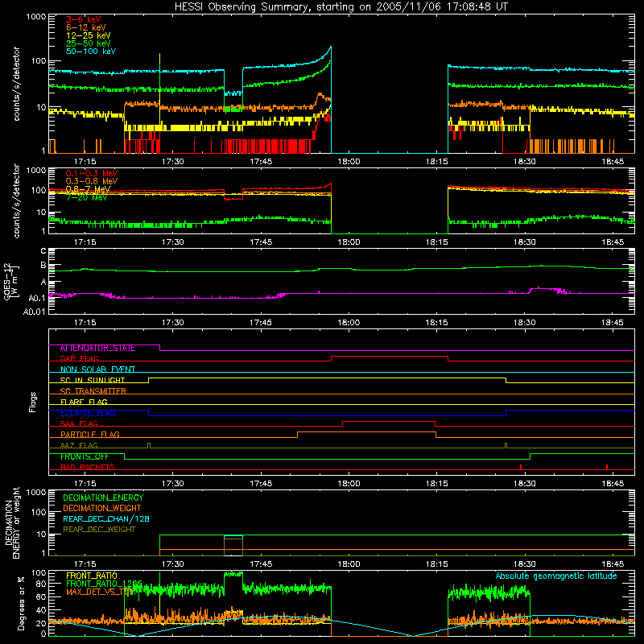Click the 18:45 tick under the GOES plot

(613, 323)
